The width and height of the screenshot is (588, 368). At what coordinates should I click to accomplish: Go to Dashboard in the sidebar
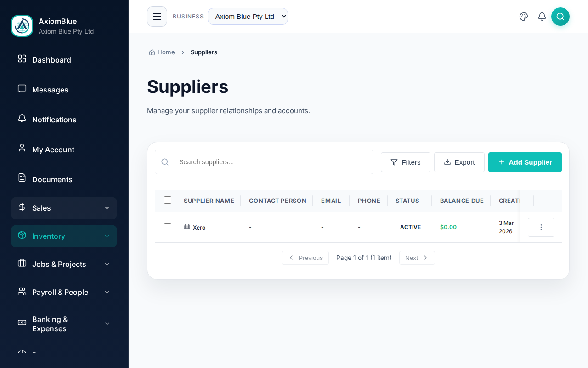64,60
